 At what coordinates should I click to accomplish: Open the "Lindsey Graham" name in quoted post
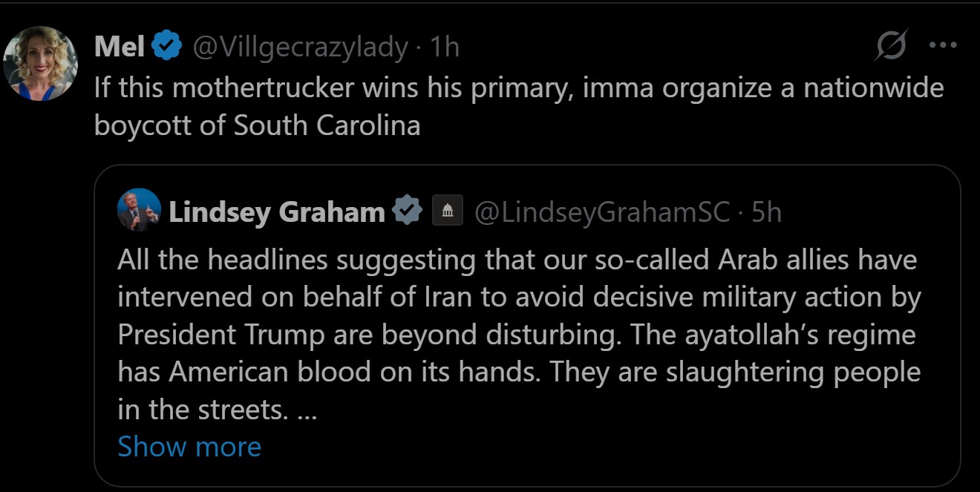pos(276,212)
